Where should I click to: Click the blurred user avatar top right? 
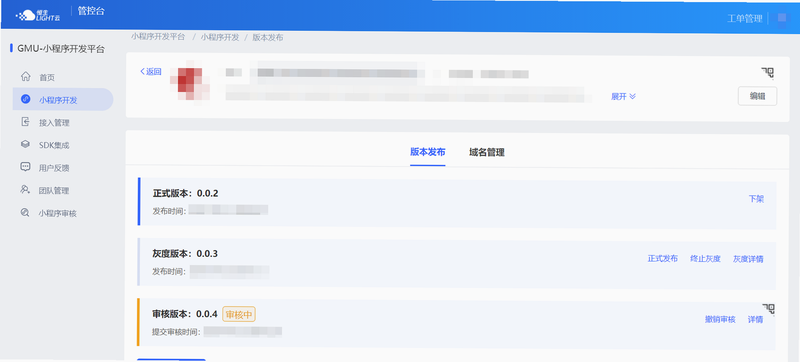point(782,17)
